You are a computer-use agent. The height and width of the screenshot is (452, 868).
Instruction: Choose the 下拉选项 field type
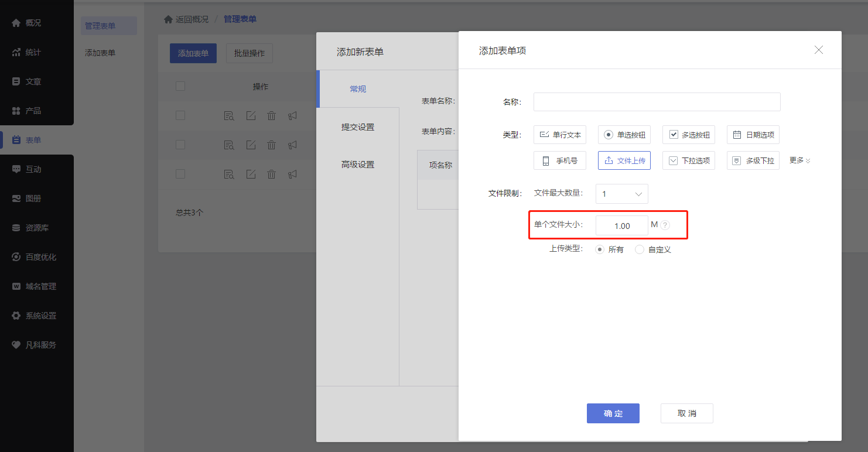tap(689, 160)
